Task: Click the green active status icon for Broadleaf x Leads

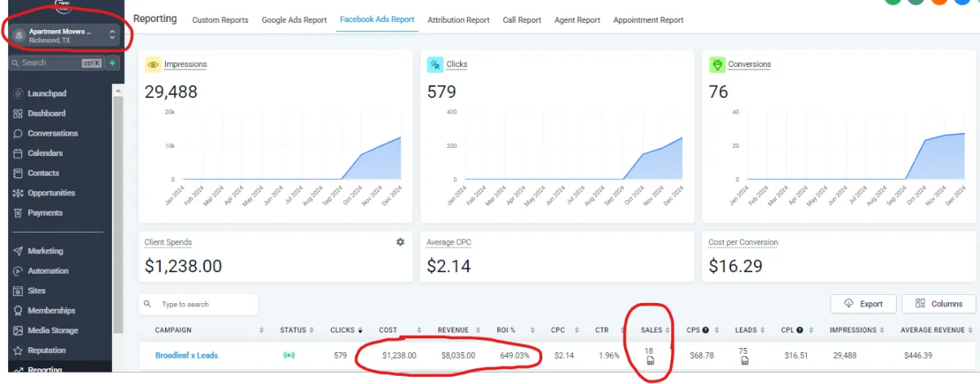Action: pyautogui.click(x=288, y=355)
